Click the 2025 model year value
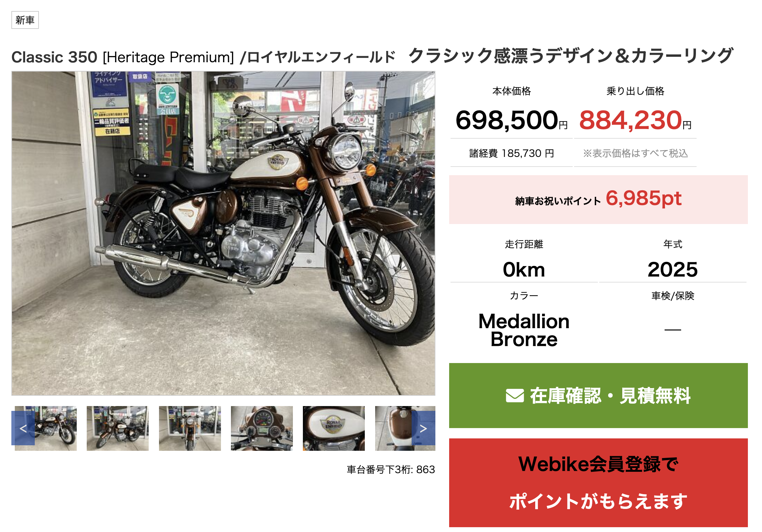Image resolution: width=762 pixels, height=532 pixels. tap(673, 269)
